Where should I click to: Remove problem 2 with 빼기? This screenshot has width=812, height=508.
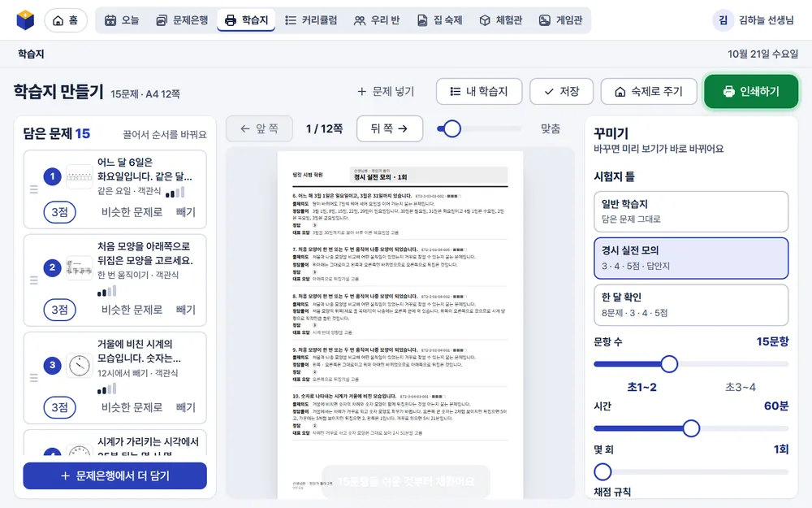point(186,310)
